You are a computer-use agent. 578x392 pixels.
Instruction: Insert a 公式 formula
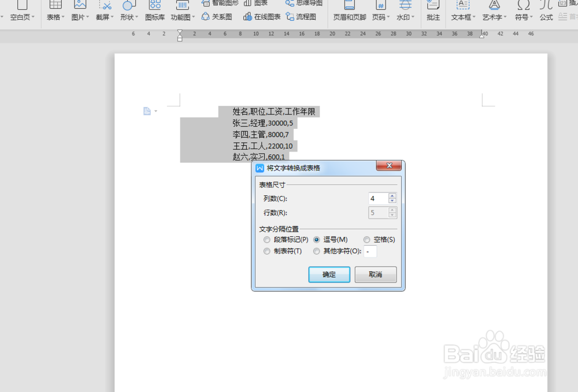[546, 10]
